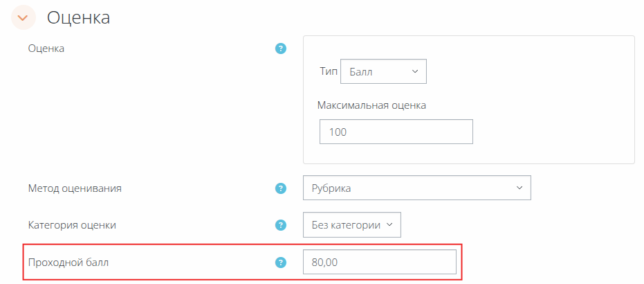Click the Оценка field label below heading
The width and height of the screenshot is (644, 284).
46,48
